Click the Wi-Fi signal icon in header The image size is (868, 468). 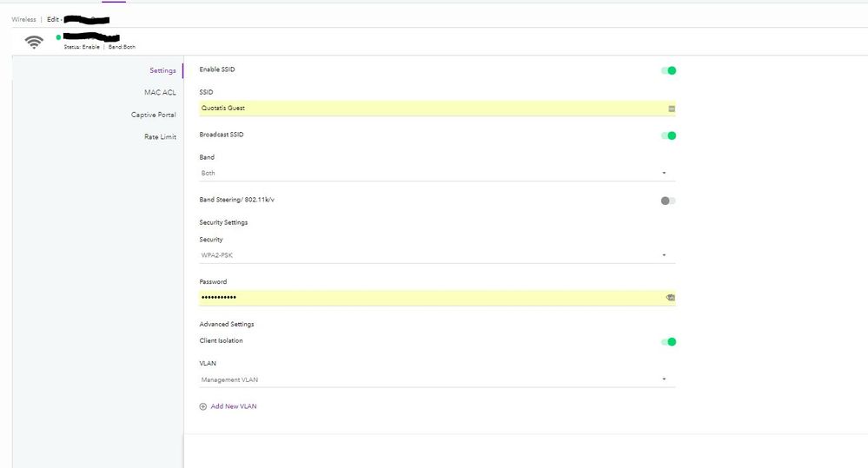click(x=34, y=42)
